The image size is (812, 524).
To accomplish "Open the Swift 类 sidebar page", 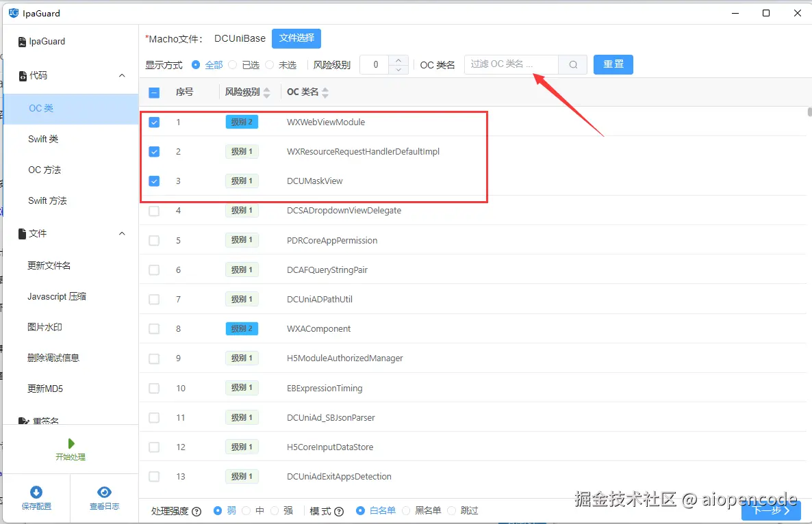I will click(x=43, y=139).
